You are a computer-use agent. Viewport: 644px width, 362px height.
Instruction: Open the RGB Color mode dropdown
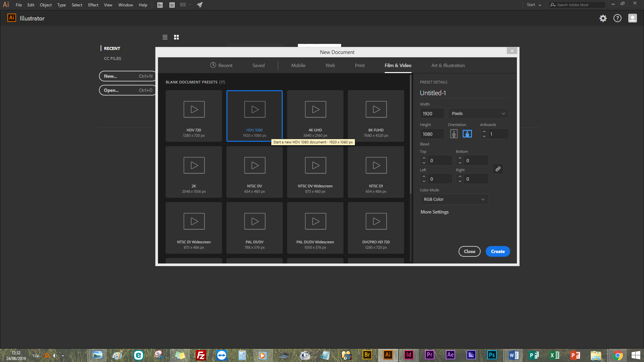coord(454,199)
